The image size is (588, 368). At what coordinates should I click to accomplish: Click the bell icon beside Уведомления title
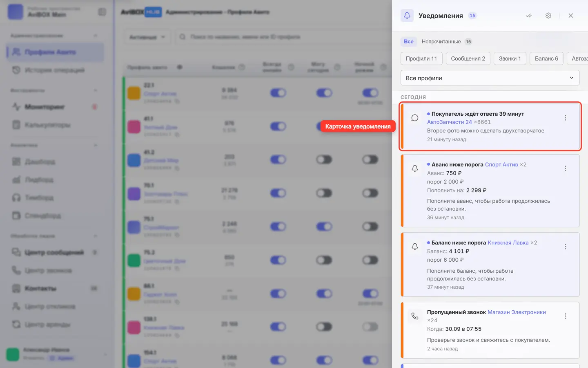pos(407,16)
